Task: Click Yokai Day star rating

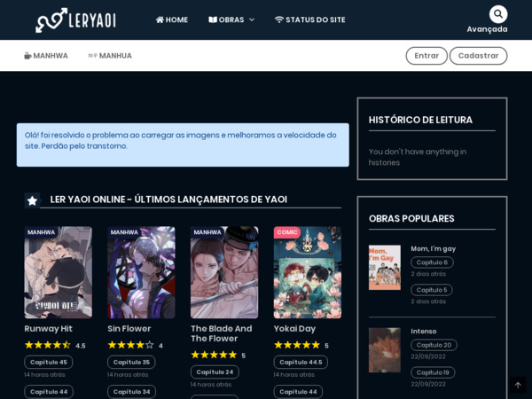Action: [296, 345]
